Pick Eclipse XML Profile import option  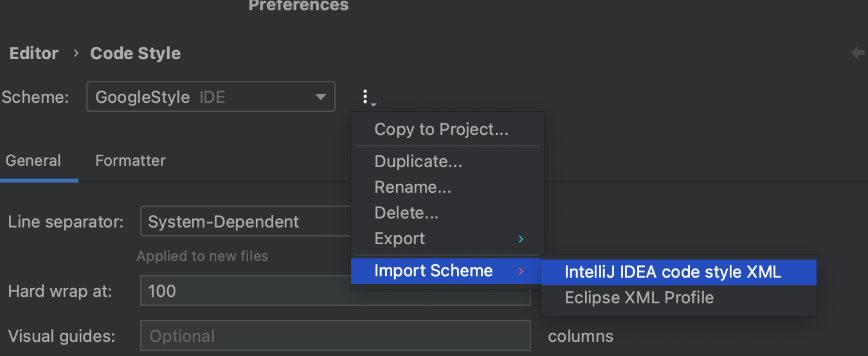point(639,298)
